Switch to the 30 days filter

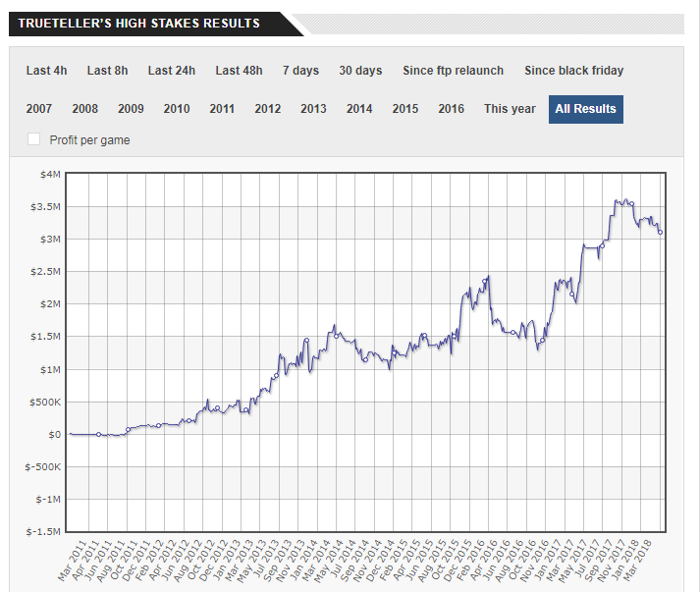(360, 71)
